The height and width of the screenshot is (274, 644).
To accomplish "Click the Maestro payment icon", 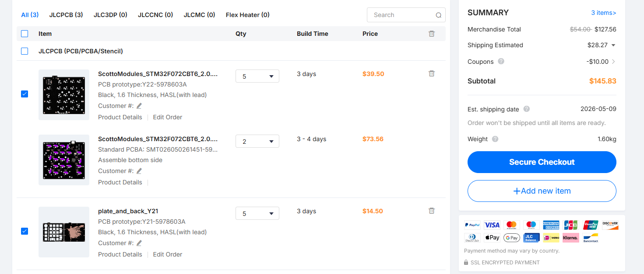I will pyautogui.click(x=531, y=225).
